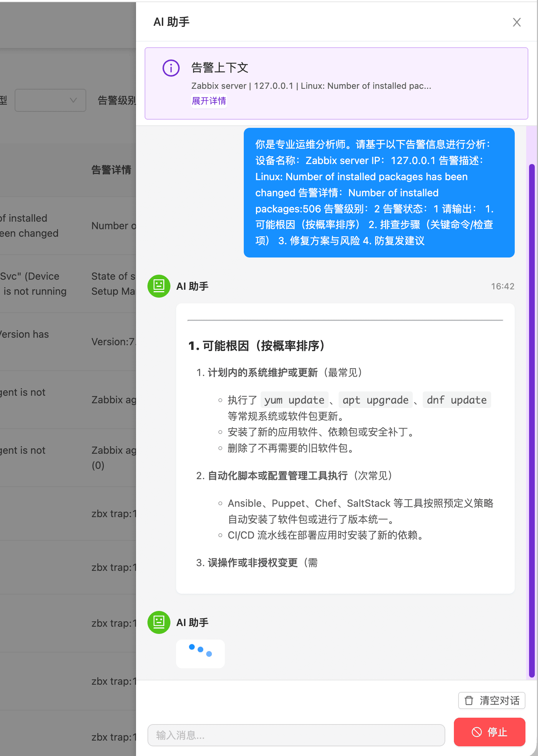This screenshot has height=756, width=538.
Task: Click the blue user prompt message bubble
Action: tap(379, 193)
